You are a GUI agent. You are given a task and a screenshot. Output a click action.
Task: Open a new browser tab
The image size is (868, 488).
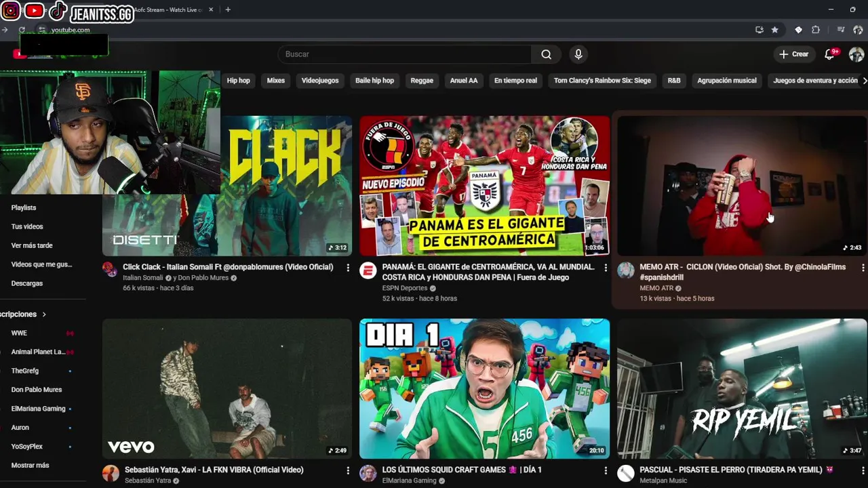pos(228,9)
